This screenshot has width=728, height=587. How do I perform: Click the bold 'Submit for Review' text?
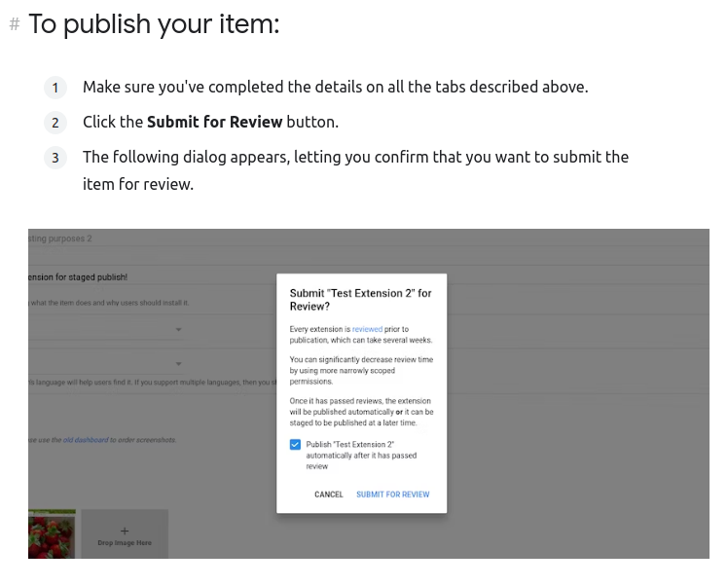[214, 122]
